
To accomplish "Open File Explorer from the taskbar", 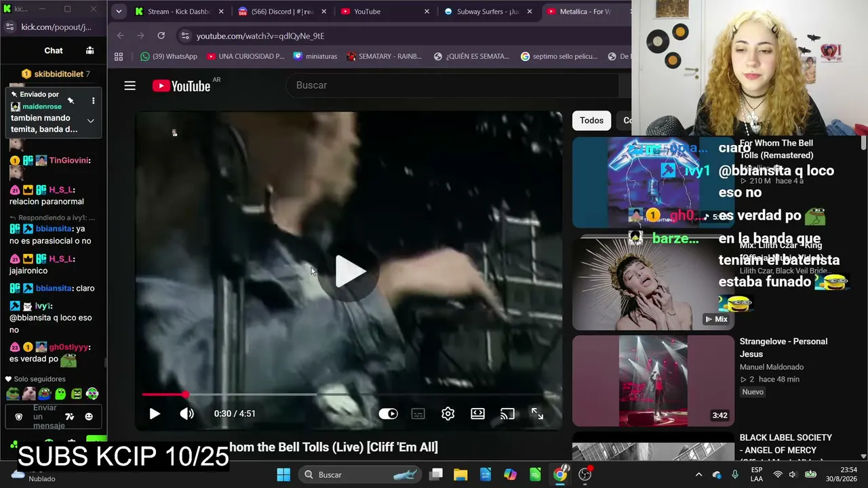I will point(460,474).
